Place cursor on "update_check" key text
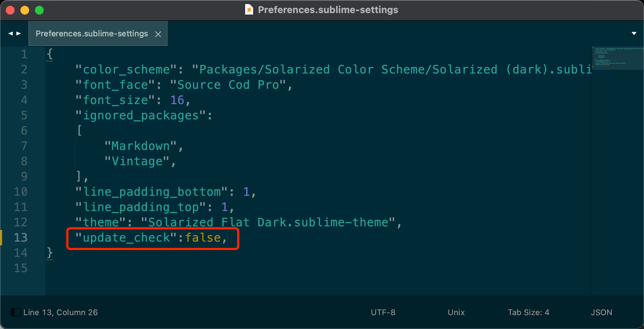The width and height of the screenshot is (644, 329). tap(126, 238)
